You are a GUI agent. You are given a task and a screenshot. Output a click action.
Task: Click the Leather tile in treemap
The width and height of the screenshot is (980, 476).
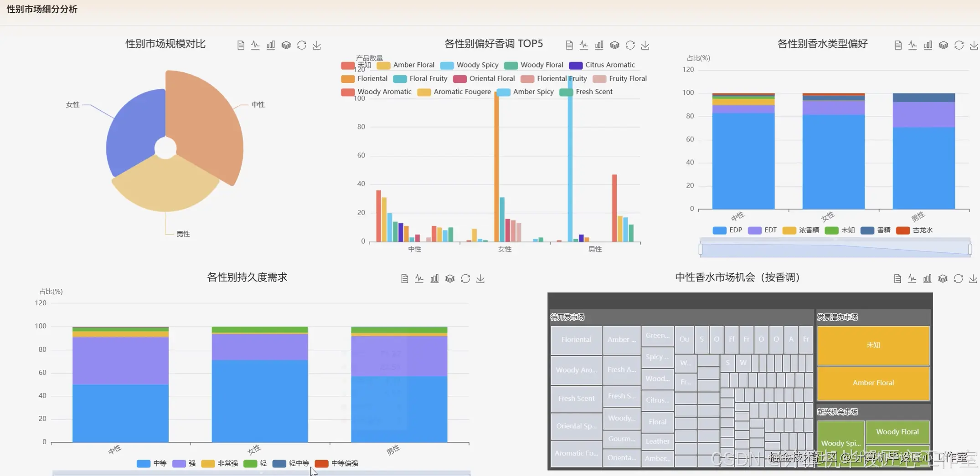click(657, 441)
